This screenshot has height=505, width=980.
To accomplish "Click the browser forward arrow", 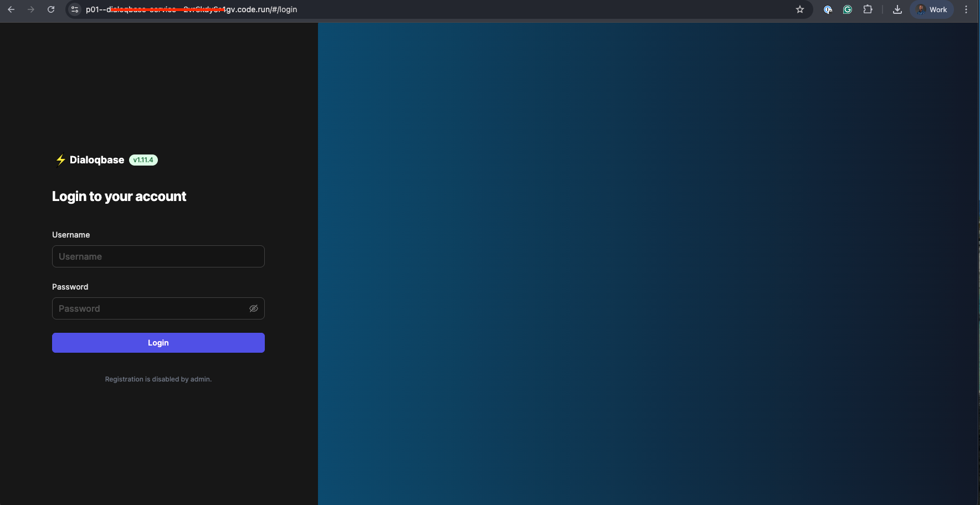I will point(31,9).
